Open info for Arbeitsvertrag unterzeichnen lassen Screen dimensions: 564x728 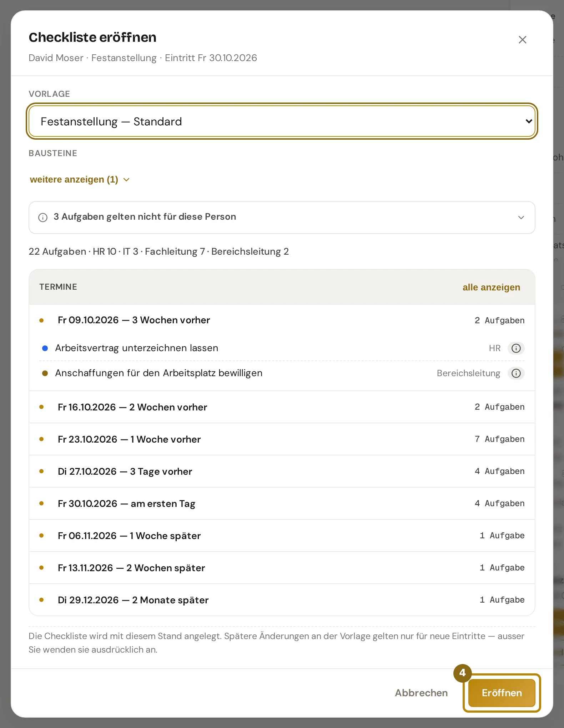[516, 348]
